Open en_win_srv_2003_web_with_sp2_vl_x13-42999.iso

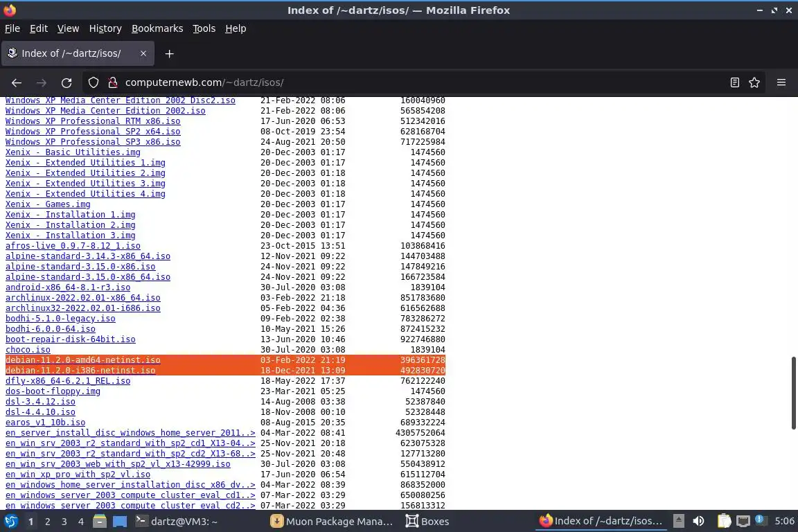point(118,464)
